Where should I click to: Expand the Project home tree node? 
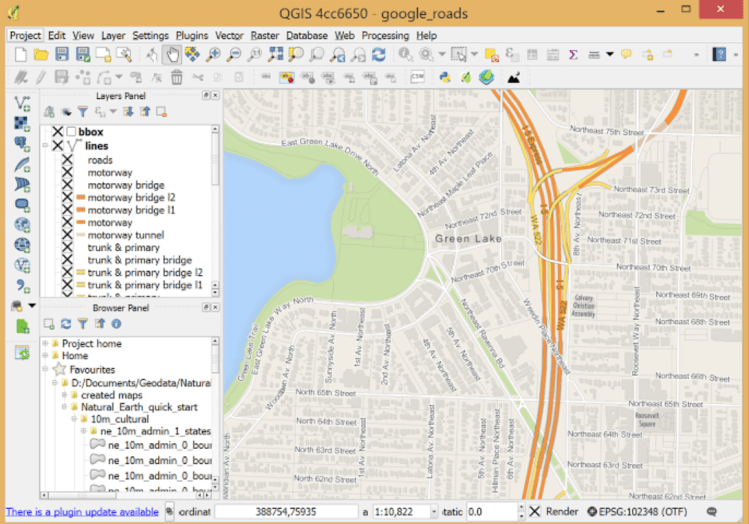tap(45, 343)
